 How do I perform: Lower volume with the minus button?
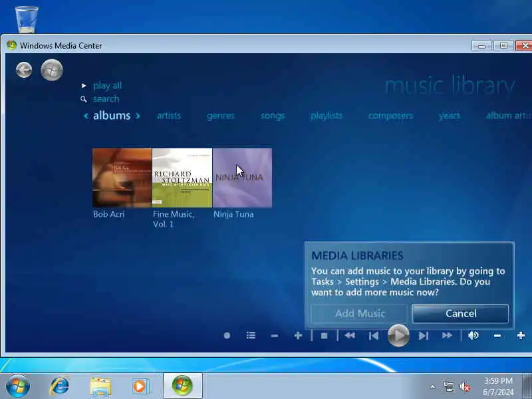[x=497, y=336]
